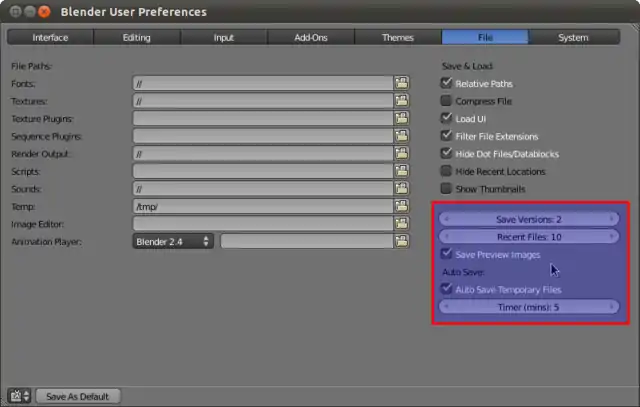Image resolution: width=640 pixels, height=407 pixels.
Task: Browse folder for Sounds path
Action: [x=402, y=189]
